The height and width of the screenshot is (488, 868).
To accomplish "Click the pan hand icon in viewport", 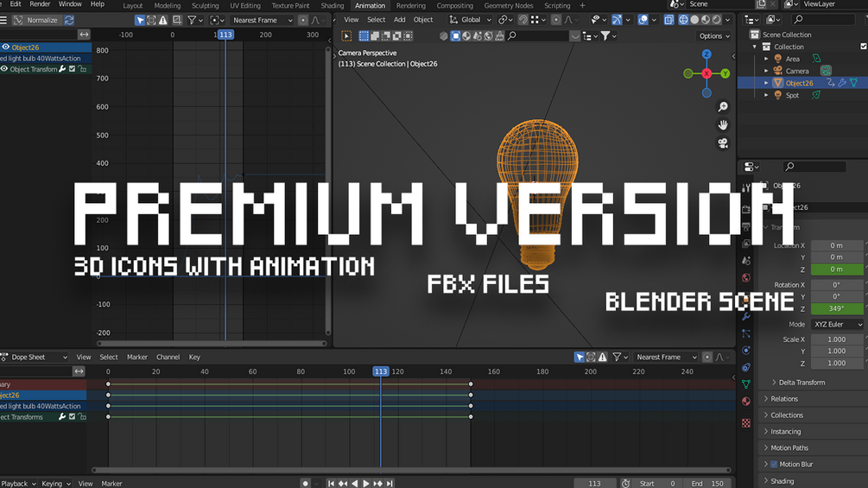I will point(723,125).
